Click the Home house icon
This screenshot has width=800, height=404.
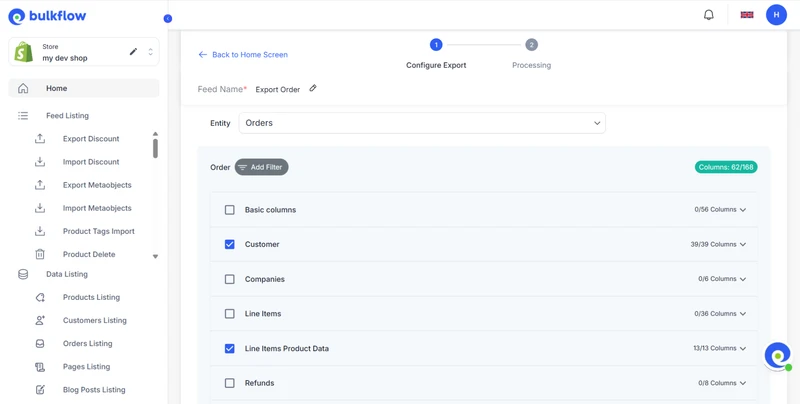(x=23, y=88)
